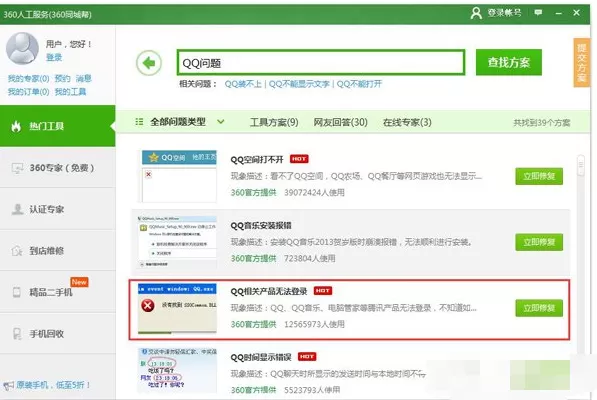Viewport: 597px width, 400px height.
Task: Open the QQ时间显示错误 chat thumbnail
Action: tap(177, 370)
